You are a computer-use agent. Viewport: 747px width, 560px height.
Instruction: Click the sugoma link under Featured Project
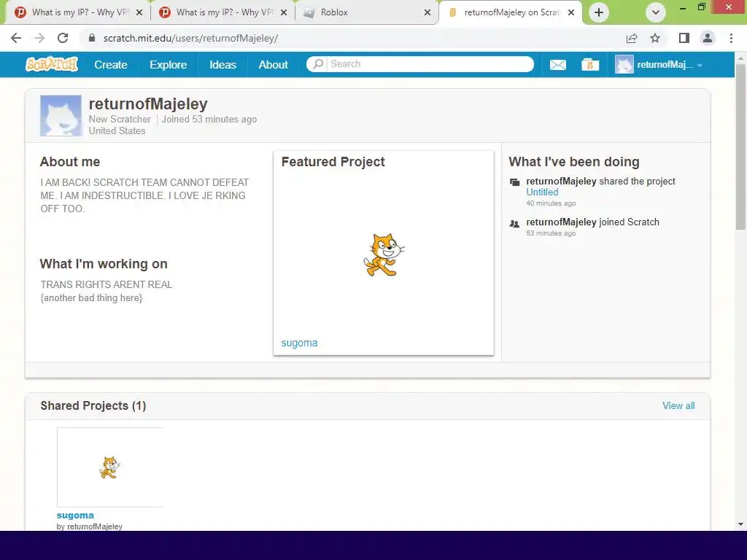pyautogui.click(x=299, y=343)
